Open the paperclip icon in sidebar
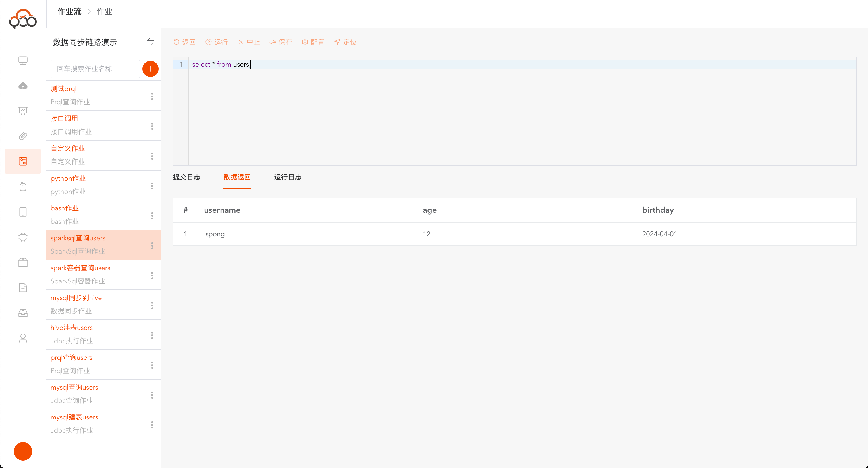 tap(23, 136)
